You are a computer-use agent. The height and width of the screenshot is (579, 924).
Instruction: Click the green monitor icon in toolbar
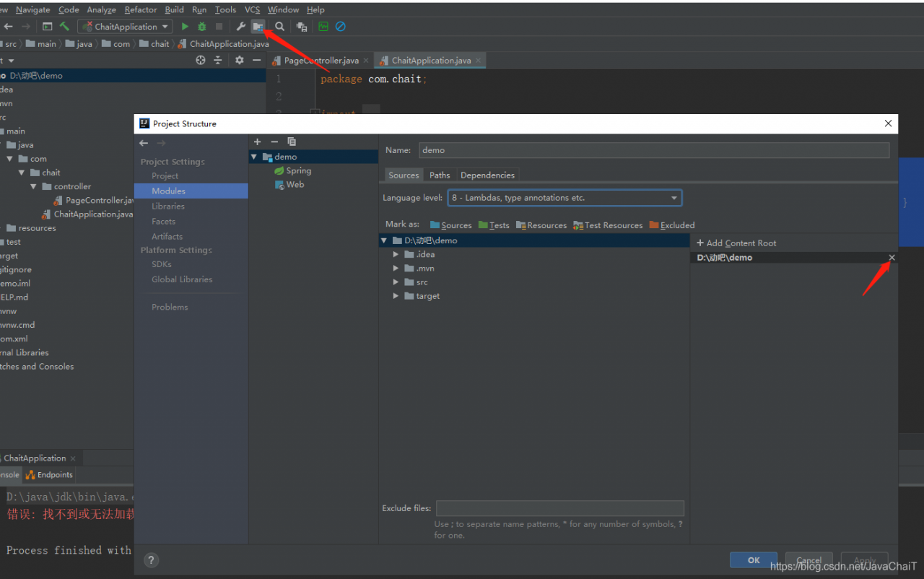[x=323, y=27]
